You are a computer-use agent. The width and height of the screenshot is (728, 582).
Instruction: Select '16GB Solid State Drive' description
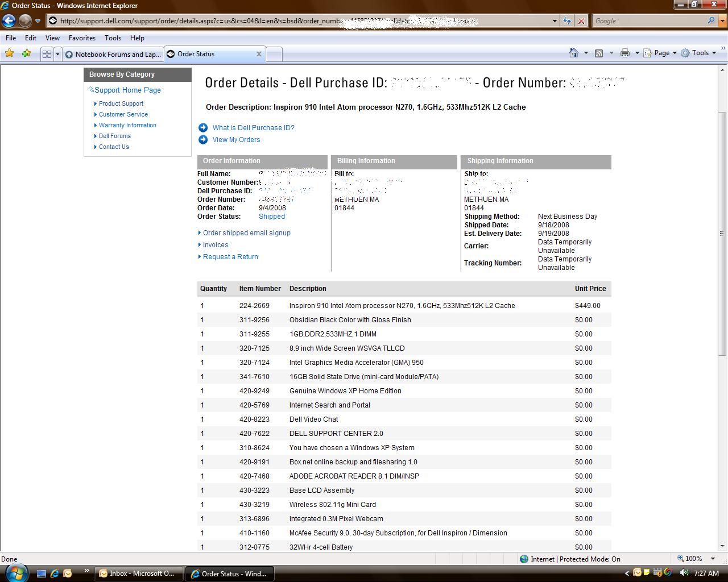pyautogui.click(x=364, y=377)
